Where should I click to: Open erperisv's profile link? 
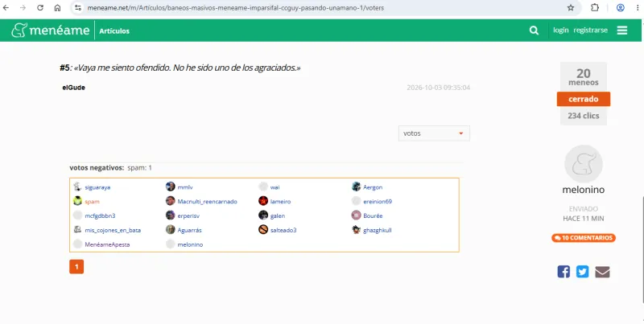tap(188, 216)
